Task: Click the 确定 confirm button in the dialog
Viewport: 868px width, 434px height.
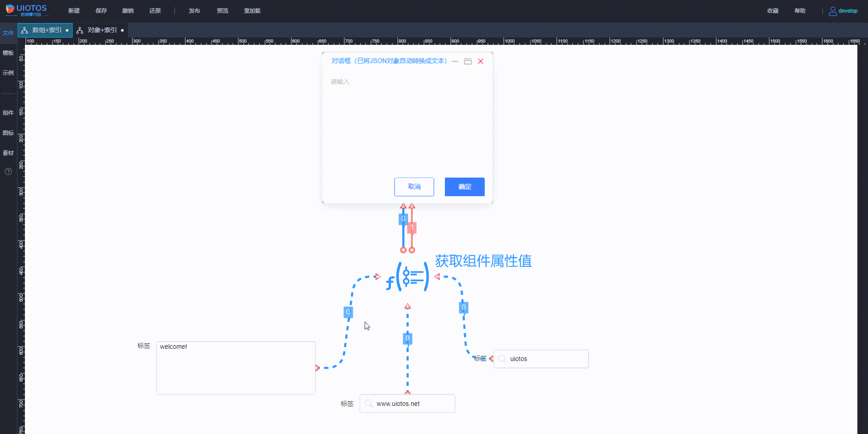Action: coord(464,187)
